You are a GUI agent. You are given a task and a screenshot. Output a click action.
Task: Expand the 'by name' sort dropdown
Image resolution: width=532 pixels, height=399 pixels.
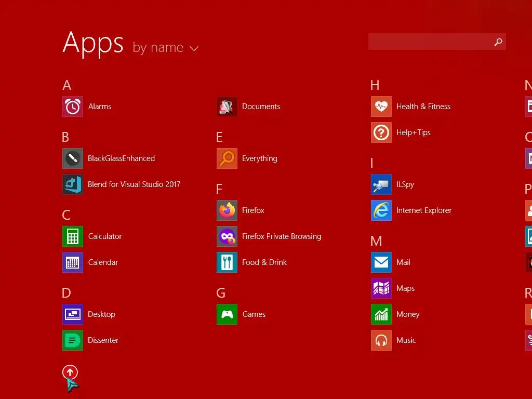pyautogui.click(x=166, y=47)
